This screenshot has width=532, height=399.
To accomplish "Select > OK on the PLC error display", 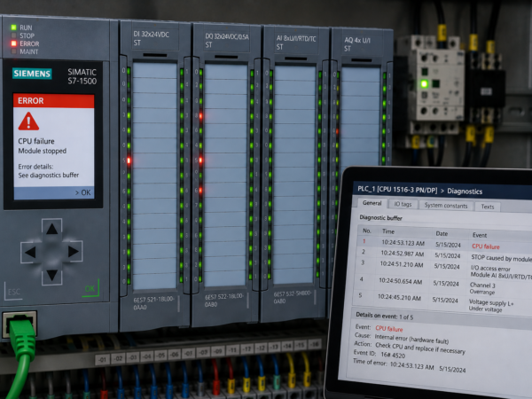I will [x=82, y=192].
